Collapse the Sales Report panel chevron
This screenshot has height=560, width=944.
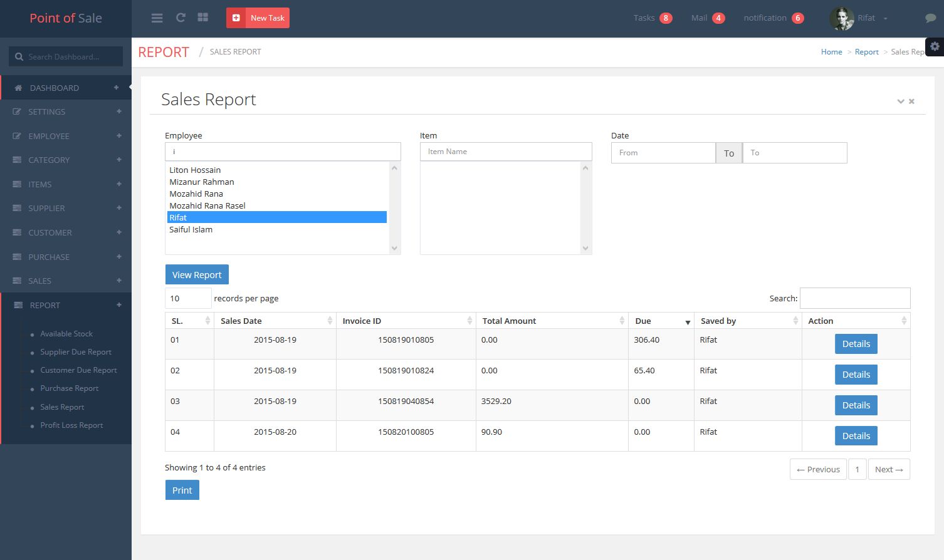coord(900,101)
